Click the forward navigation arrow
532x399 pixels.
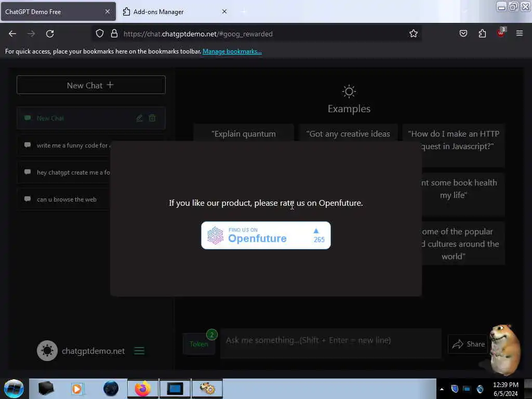pos(31,34)
